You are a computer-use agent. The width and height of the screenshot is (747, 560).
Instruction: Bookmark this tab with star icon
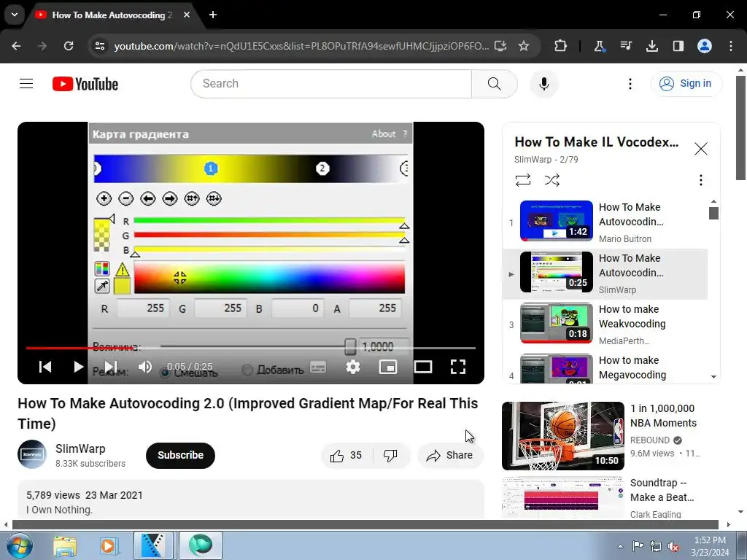[524, 46]
